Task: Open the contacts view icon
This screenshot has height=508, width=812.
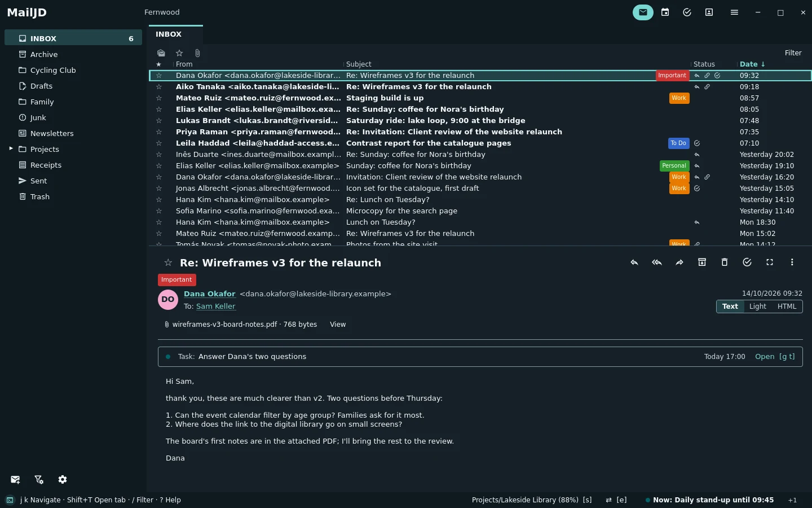Action: point(709,12)
